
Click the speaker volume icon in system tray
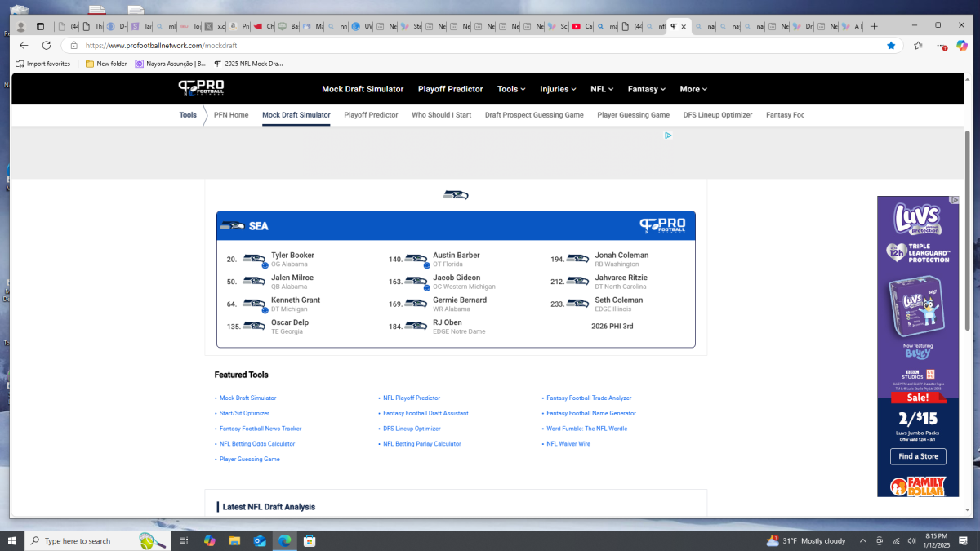910,540
